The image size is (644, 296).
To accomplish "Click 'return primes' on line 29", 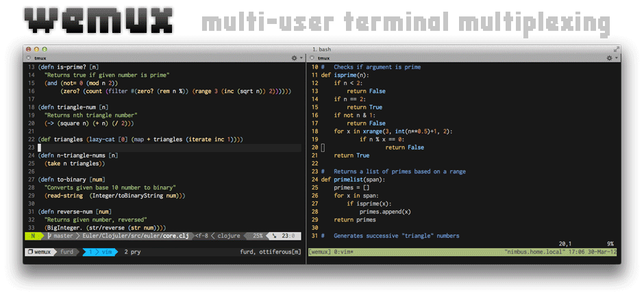I will point(355,220).
